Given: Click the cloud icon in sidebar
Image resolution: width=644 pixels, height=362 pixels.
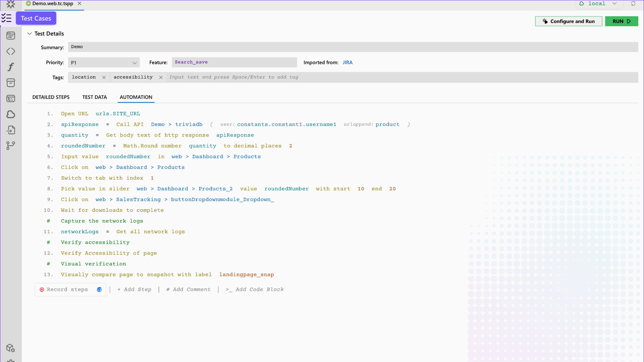Looking at the screenshot, I should pos(11,114).
